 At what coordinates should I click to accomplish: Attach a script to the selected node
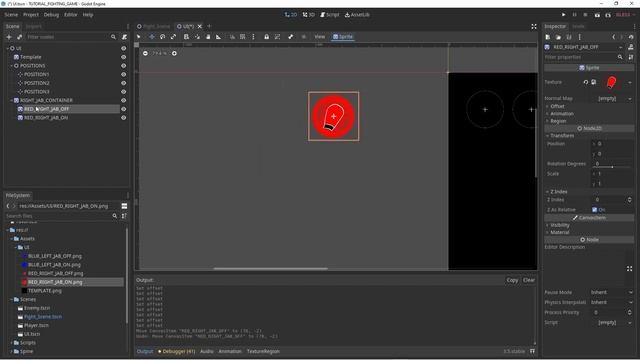click(124, 37)
